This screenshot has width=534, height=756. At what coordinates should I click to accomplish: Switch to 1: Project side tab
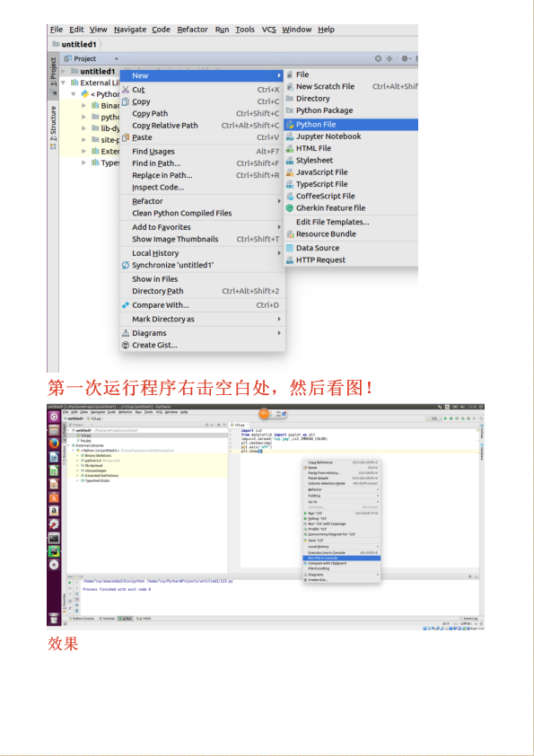pyautogui.click(x=54, y=72)
